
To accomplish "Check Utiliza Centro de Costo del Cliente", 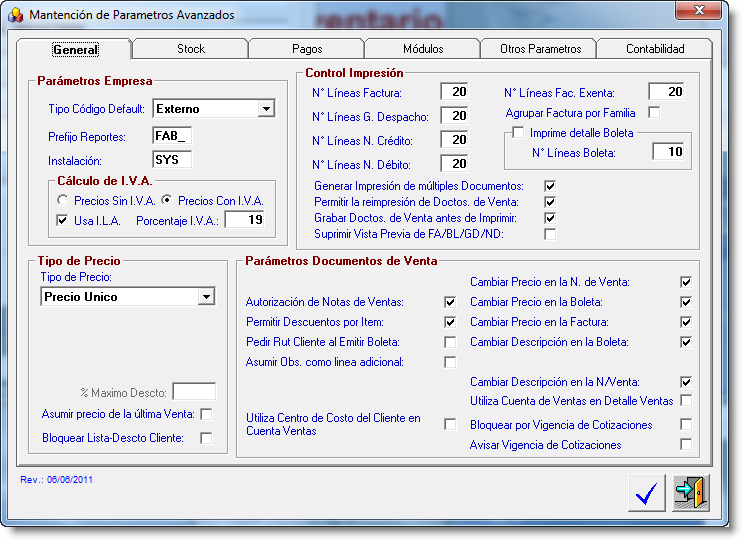I will click(x=450, y=424).
